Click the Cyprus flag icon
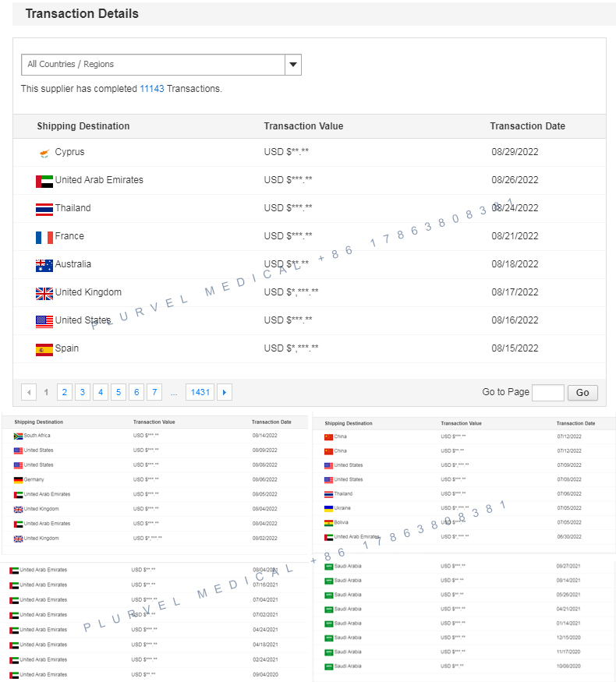The height and width of the screenshot is (682, 616). point(44,153)
